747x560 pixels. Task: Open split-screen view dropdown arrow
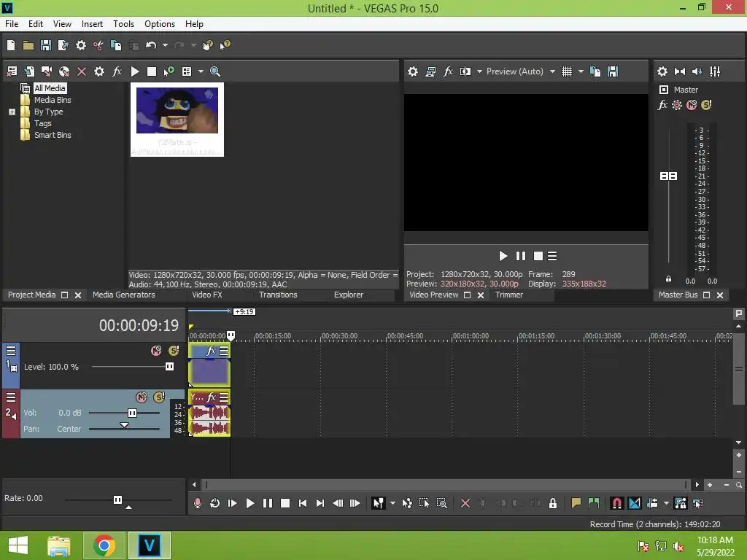(479, 71)
